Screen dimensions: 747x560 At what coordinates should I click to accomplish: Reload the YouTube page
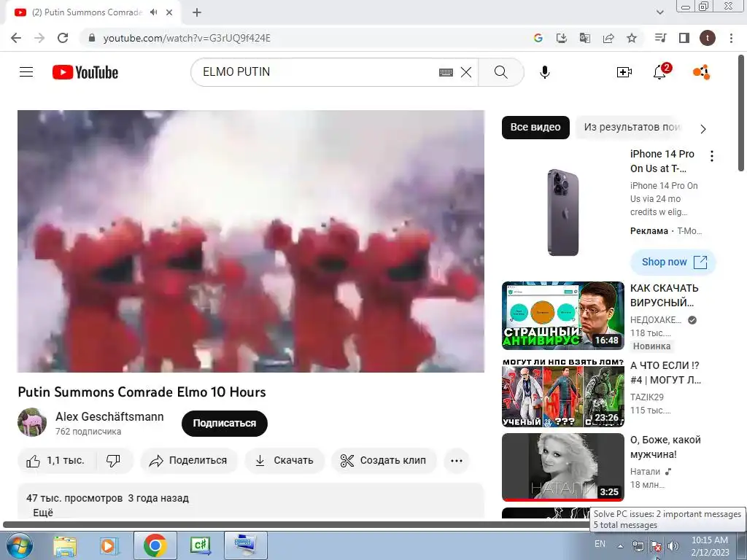pos(63,38)
